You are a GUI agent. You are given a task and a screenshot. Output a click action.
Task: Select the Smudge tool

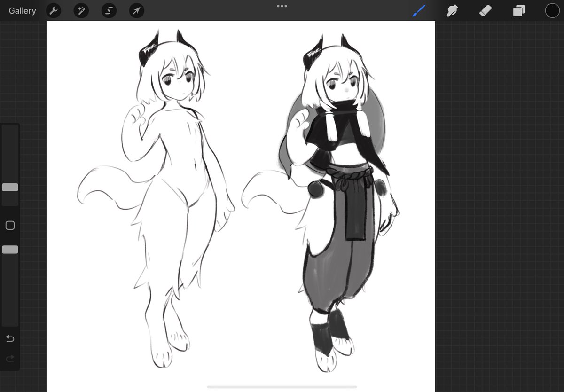click(x=452, y=11)
